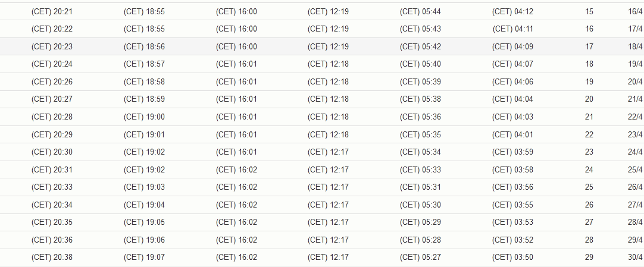Select the day number 27 cell
The height and width of the screenshot is (267, 644).
click(x=589, y=222)
